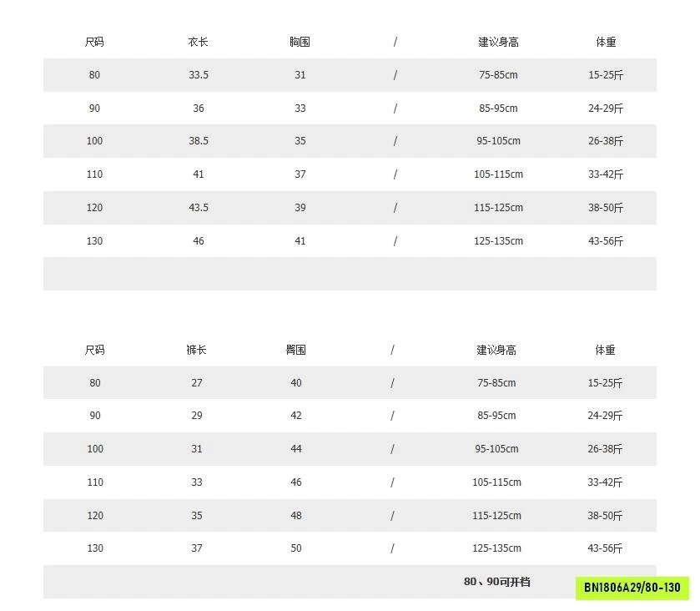Click the 衣长 column header

pos(199,42)
